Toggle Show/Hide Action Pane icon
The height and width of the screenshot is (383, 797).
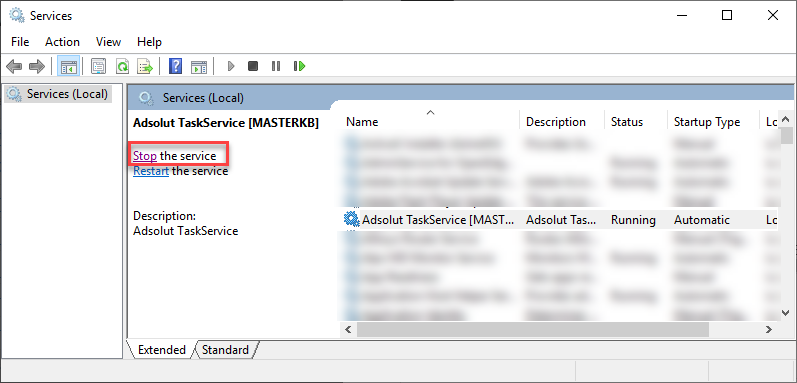pyautogui.click(x=199, y=66)
